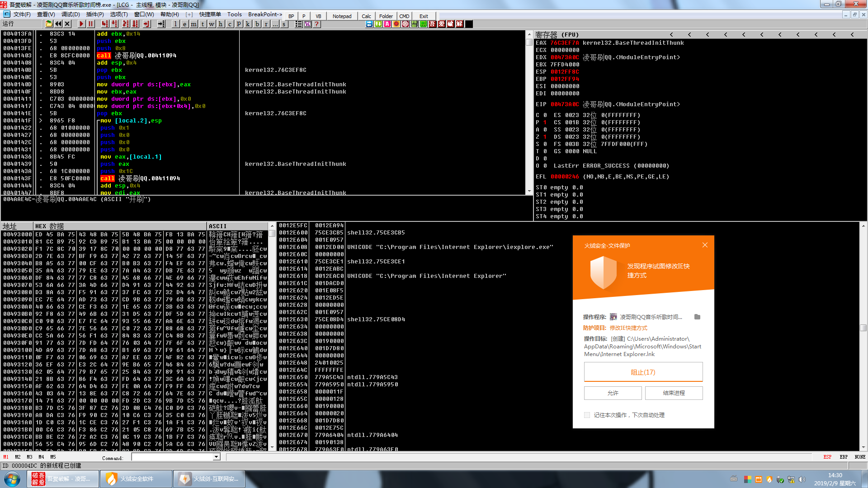Click the registers (FPU) header to switch view

[x=557, y=35]
